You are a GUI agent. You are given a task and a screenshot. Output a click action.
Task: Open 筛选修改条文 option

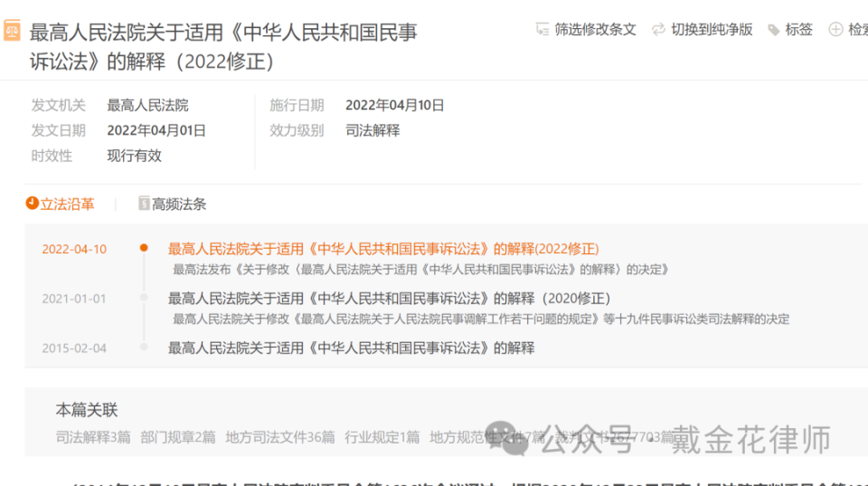pos(595,29)
